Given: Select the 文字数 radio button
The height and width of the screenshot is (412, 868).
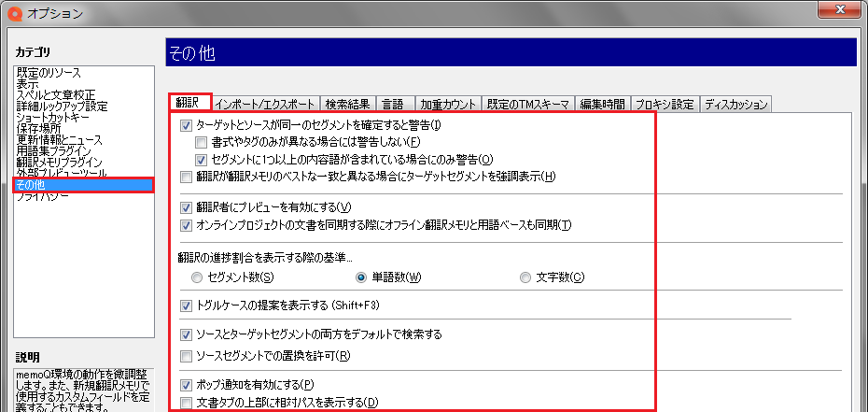Looking at the screenshot, I should click(526, 277).
